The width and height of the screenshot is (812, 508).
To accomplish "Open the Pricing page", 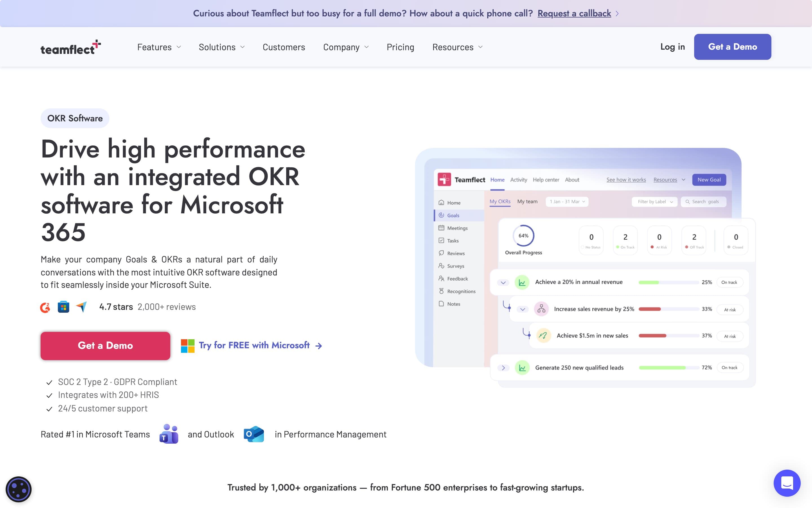I will click(x=400, y=47).
